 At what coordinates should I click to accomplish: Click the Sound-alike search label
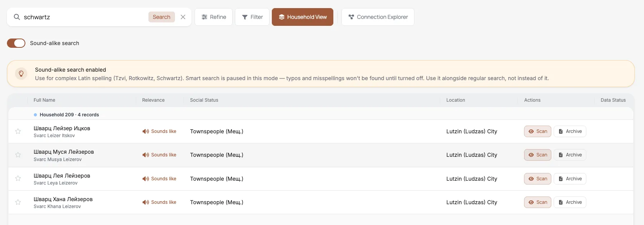pos(55,43)
